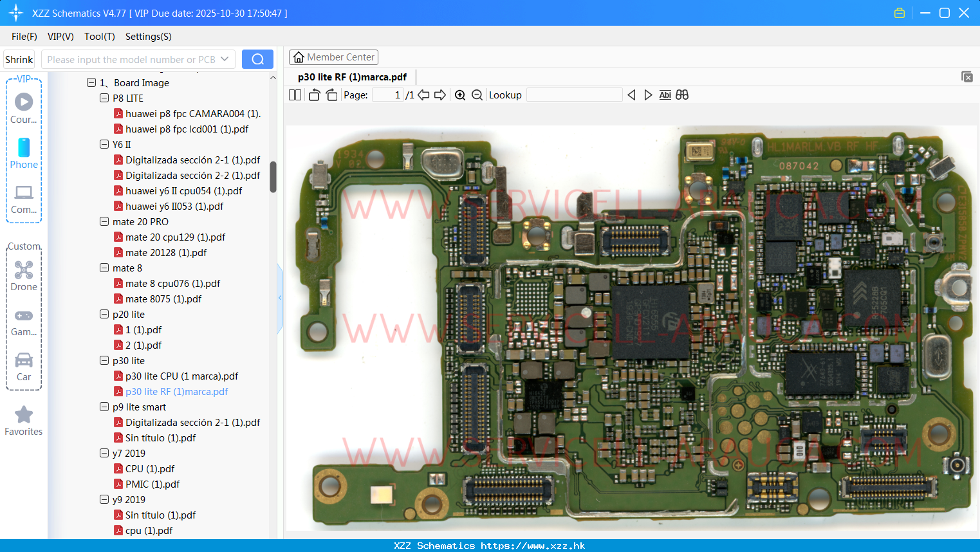
Task: Open the Member Center button
Action: coord(333,57)
